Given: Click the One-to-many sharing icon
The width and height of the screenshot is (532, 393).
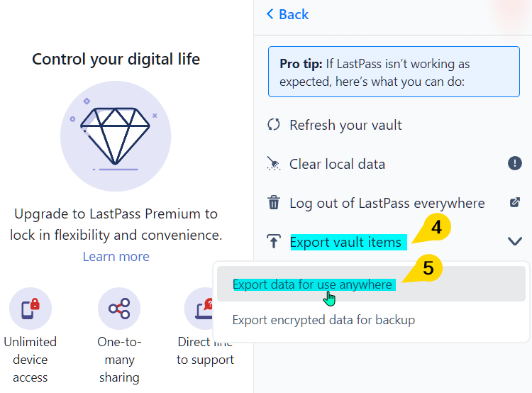Looking at the screenshot, I should pyautogui.click(x=119, y=309).
